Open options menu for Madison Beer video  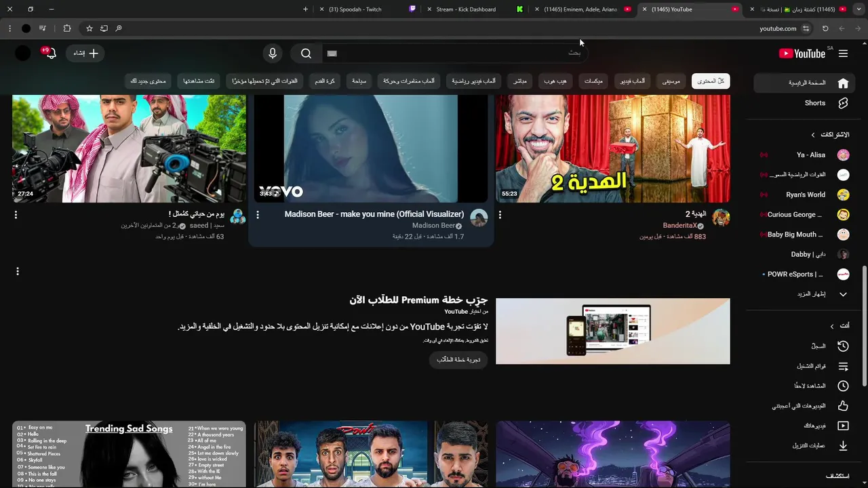tap(258, 214)
